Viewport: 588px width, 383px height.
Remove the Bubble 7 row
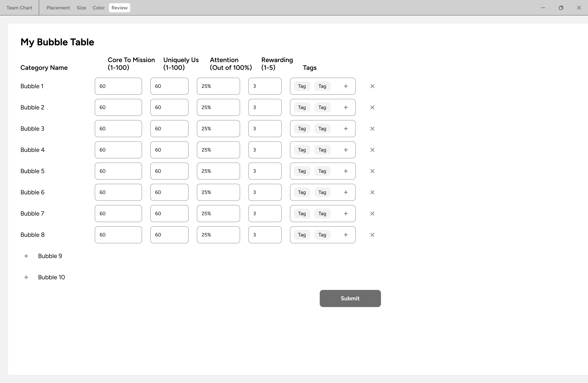(x=372, y=214)
